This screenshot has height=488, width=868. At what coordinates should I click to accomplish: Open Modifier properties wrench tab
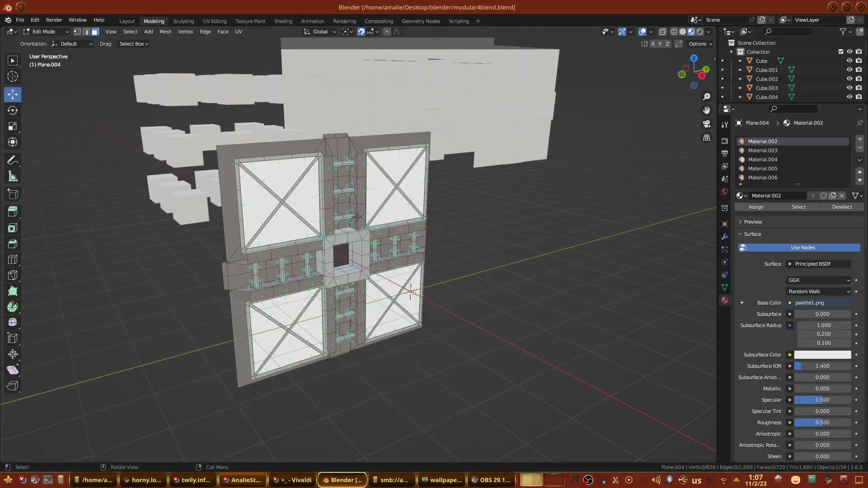point(725,237)
